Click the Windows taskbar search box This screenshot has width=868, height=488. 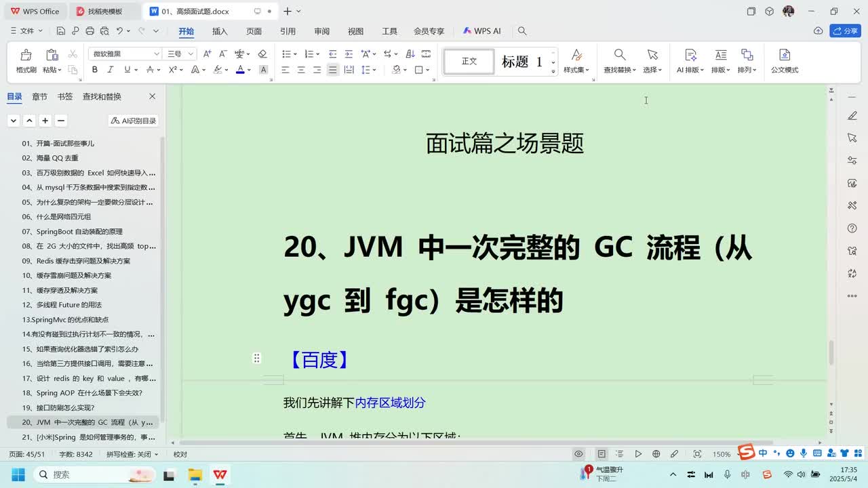coord(94,474)
